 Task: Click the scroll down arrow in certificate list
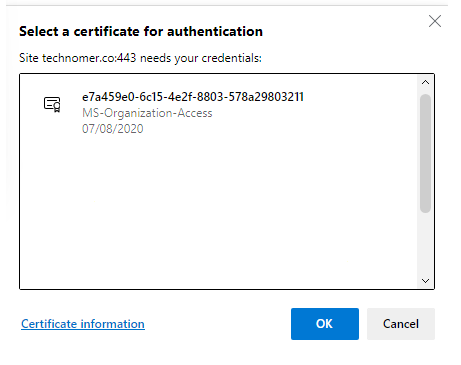tap(425, 281)
